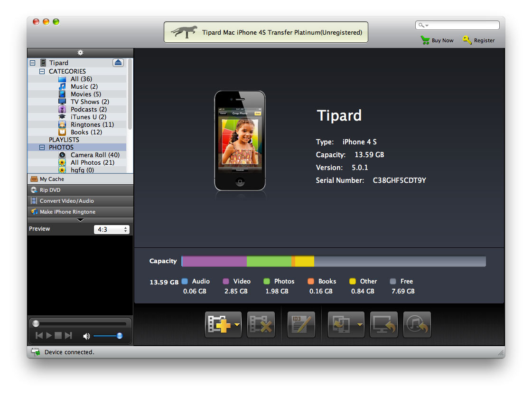532x396 pixels.
Task: Select TV Shows (2) category
Action: pyautogui.click(x=90, y=102)
